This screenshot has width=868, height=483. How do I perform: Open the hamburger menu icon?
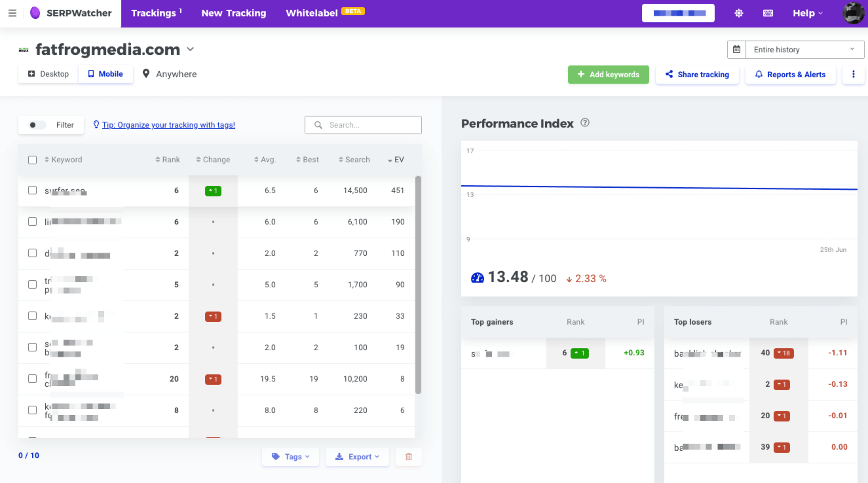tap(12, 13)
